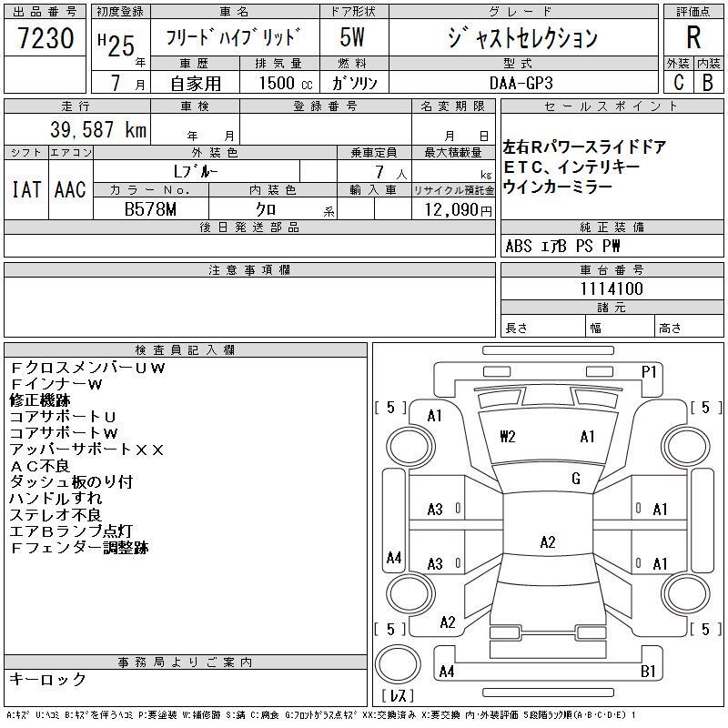Click the note AC不良
The width and height of the screenshot is (728, 728).
[40, 466]
